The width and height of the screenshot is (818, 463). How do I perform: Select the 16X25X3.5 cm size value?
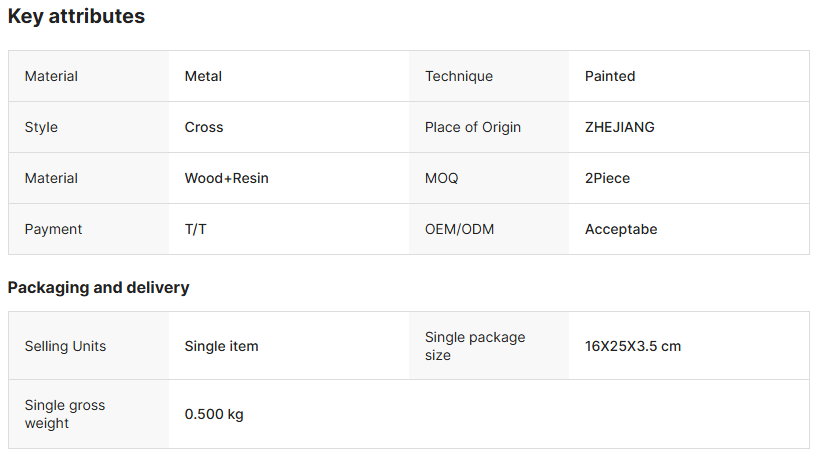point(633,346)
